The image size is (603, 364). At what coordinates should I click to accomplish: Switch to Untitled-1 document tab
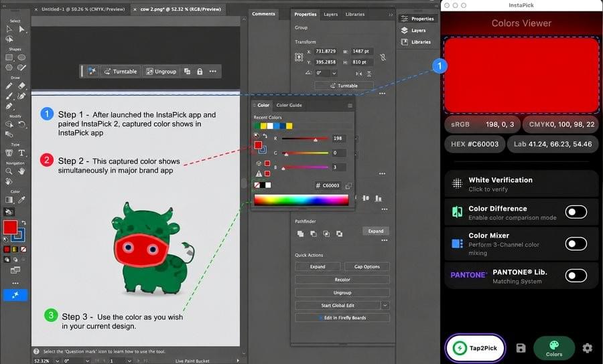click(82, 9)
